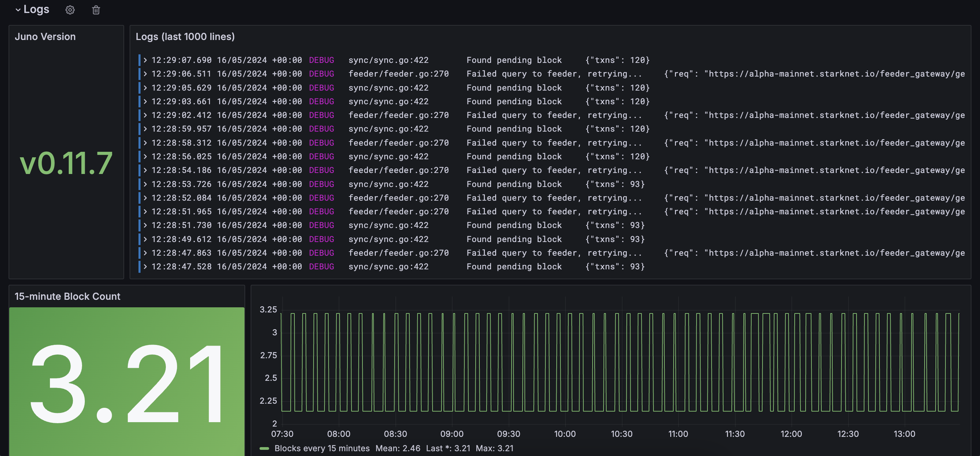This screenshot has width=980, height=456.
Task: Click DEBUG level in 12:29:07.690 line
Action: [x=321, y=60]
